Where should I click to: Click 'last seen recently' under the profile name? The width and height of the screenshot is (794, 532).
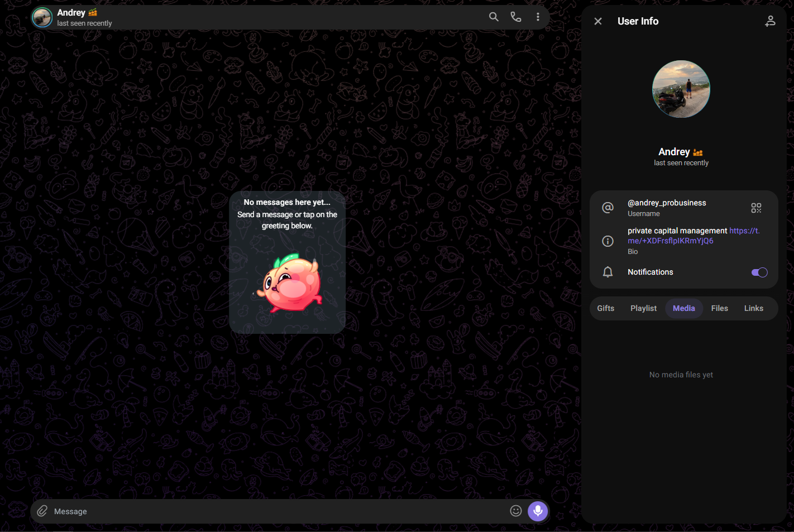pyautogui.click(x=681, y=163)
